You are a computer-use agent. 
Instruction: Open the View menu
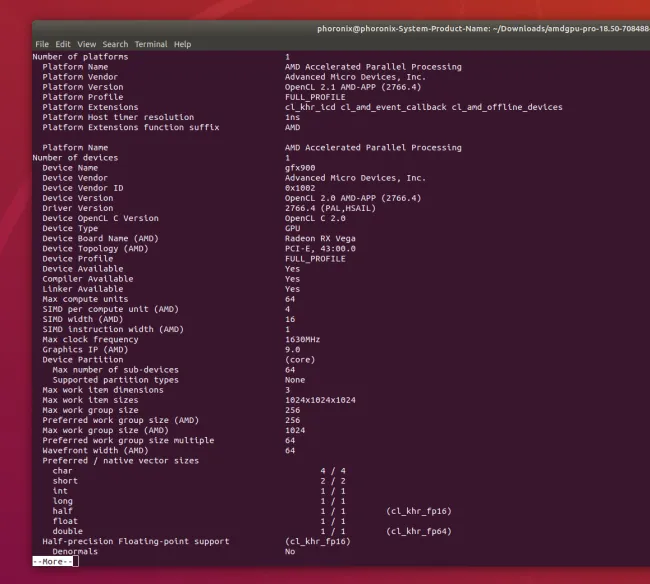[x=87, y=45]
